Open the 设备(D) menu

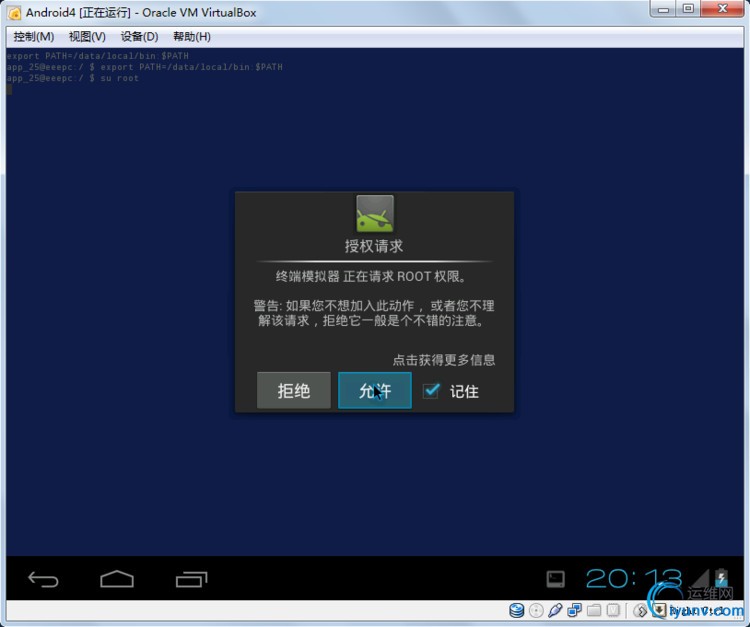pos(139,37)
